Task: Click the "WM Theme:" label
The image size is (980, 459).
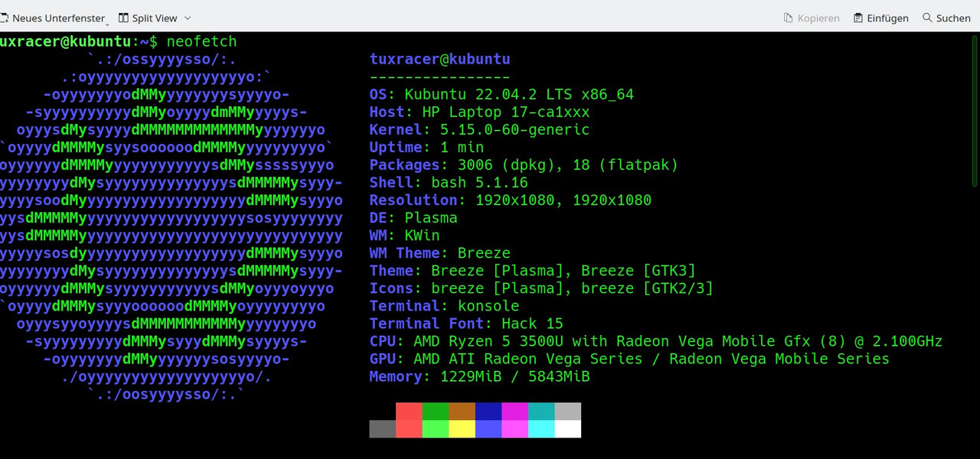Action: click(409, 252)
